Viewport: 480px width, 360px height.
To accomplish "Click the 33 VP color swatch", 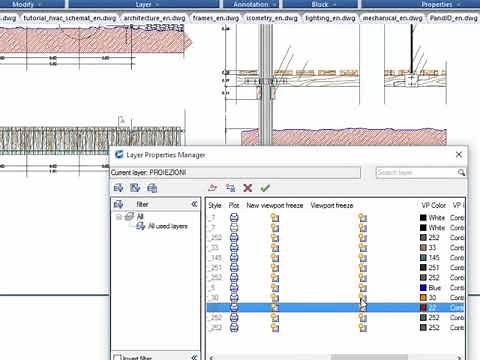I will (423, 248).
